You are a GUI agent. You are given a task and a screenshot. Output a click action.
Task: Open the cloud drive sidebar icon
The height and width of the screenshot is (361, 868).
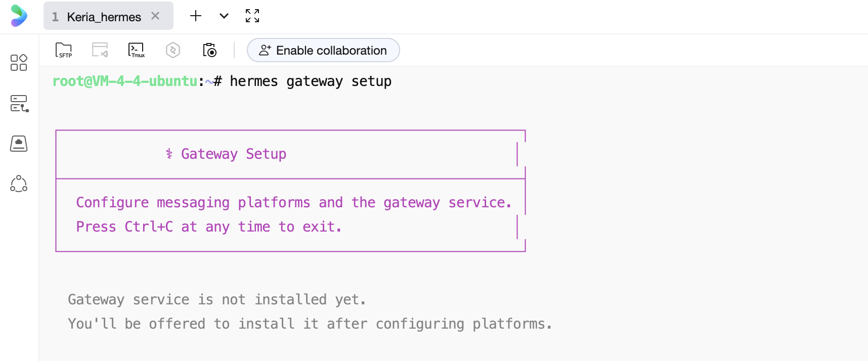[x=19, y=144]
